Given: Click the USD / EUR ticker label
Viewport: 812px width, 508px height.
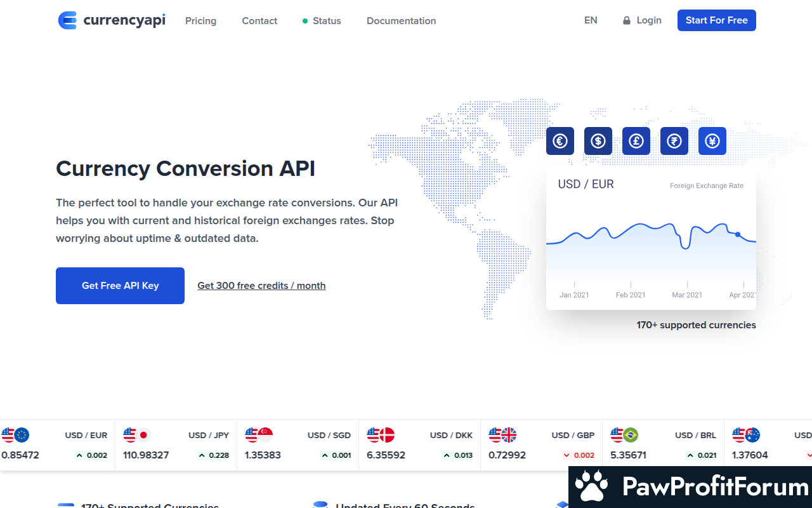Looking at the screenshot, I should (x=86, y=435).
